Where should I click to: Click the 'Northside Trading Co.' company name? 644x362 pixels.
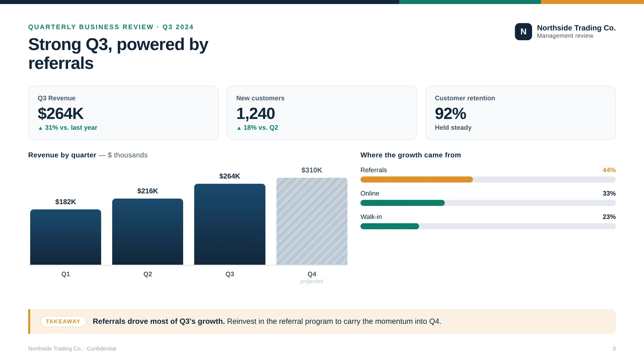[576, 28]
